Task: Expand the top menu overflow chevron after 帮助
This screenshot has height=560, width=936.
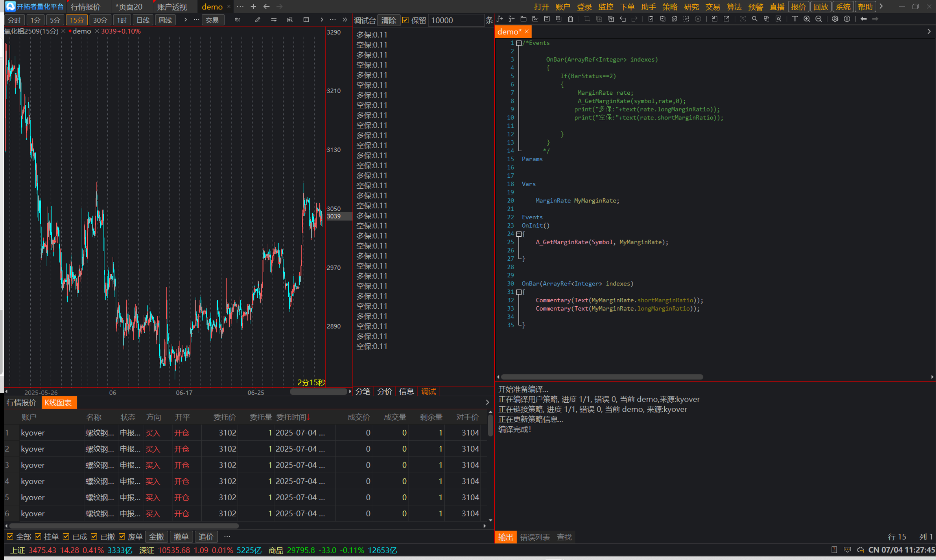Action: click(881, 7)
